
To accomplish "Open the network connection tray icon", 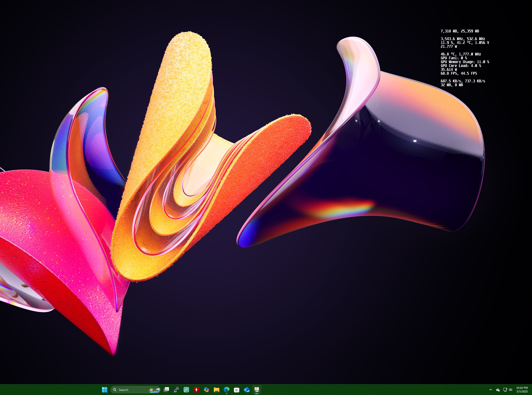I will (505, 390).
